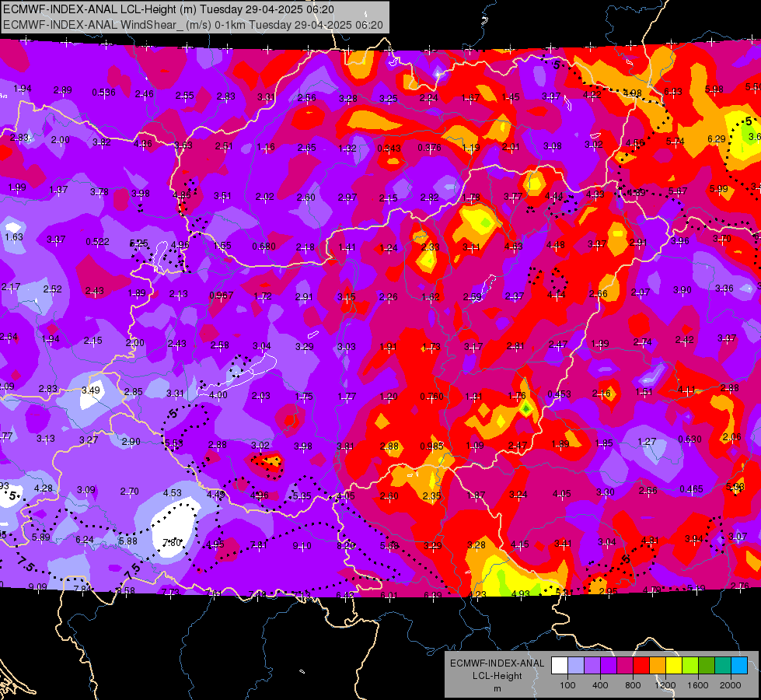
Task: Choose the magenta swatch in the legend
Action: pos(625,666)
